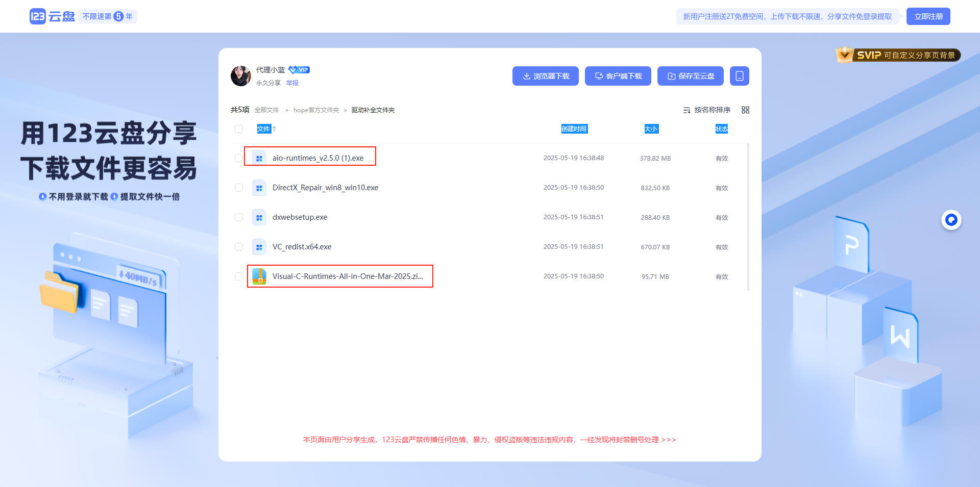The height and width of the screenshot is (487, 980).
Task: Toggle the select-all files checkbox
Action: [x=239, y=129]
